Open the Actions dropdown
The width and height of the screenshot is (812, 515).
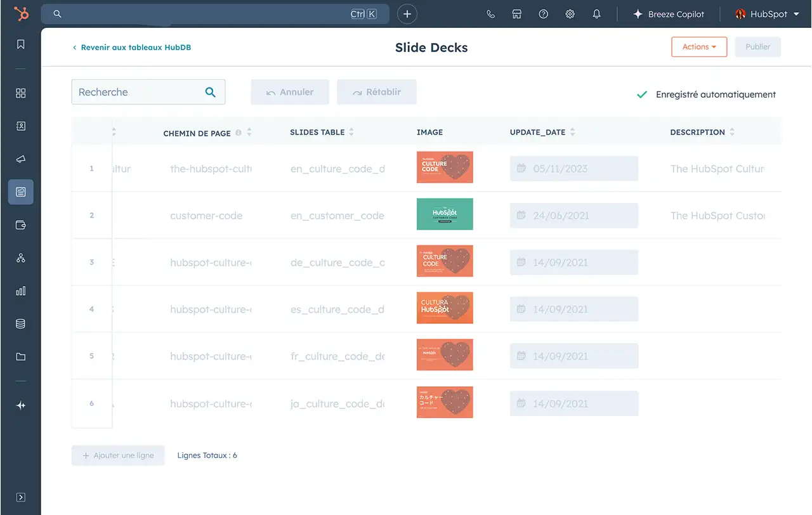(698, 47)
